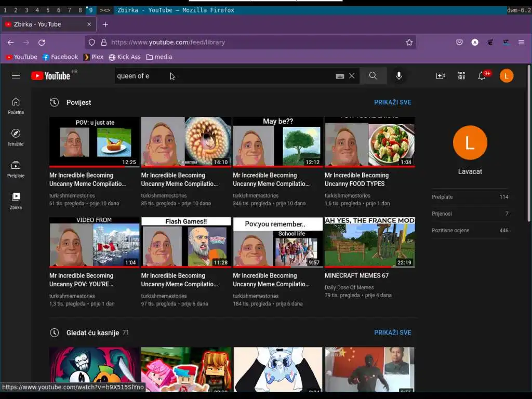
Task: Open the orange L account avatar menu
Action: tap(506, 76)
